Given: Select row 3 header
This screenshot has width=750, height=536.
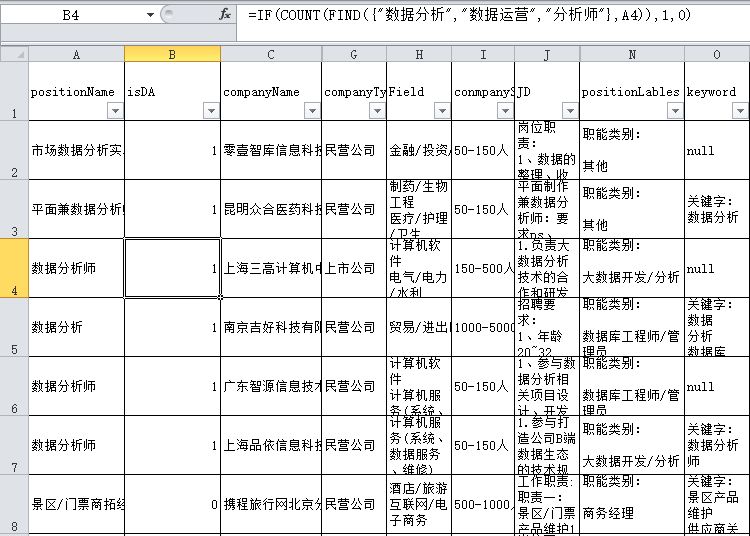Looking at the screenshot, I should click(14, 209).
